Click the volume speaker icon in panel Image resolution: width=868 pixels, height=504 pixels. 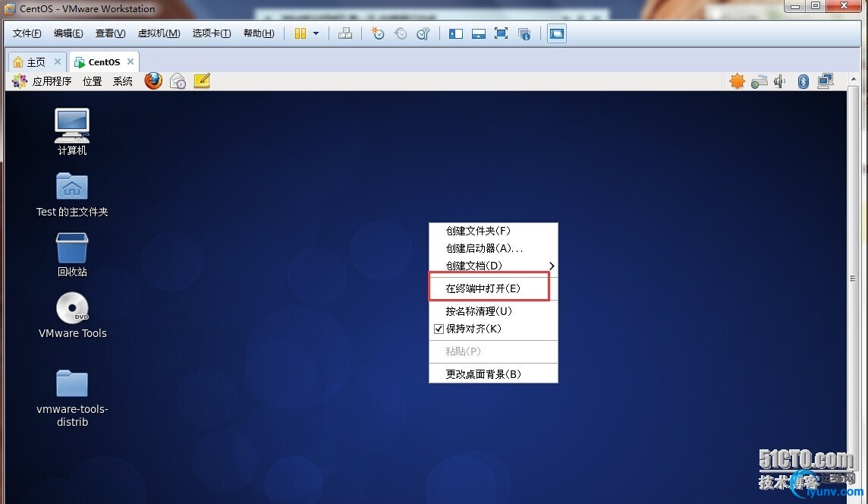tap(780, 81)
